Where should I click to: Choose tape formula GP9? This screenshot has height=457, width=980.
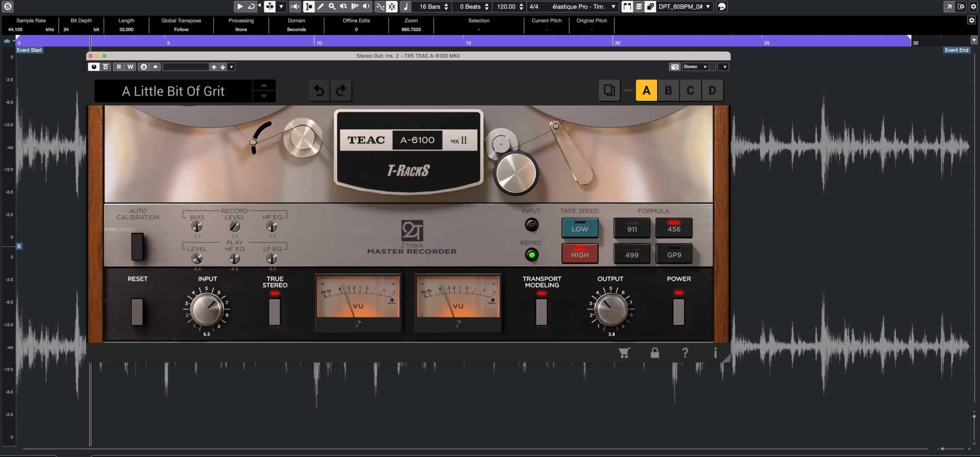coord(674,254)
